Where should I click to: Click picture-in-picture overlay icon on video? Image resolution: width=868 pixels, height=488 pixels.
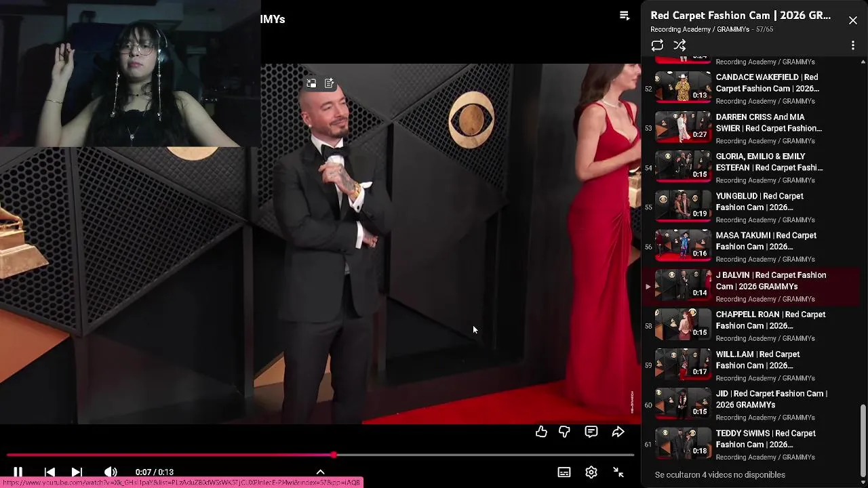tap(311, 83)
